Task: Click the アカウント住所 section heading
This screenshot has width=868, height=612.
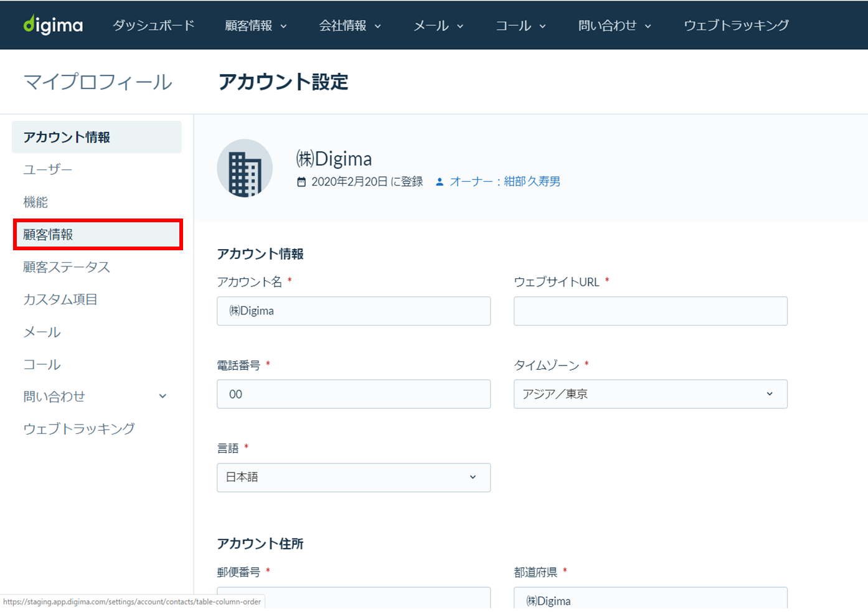Action: coord(260,544)
